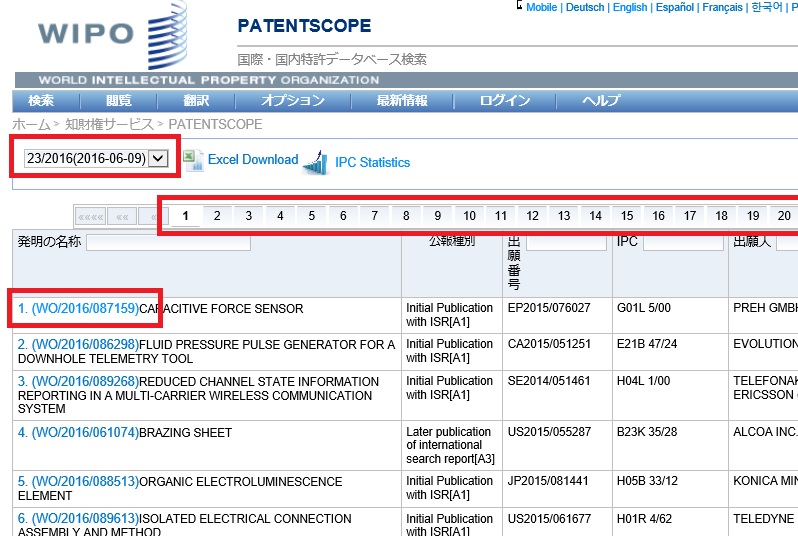Viewport: 798px width, 536px height.
Task: Go to results page 18
Action: (x=722, y=216)
